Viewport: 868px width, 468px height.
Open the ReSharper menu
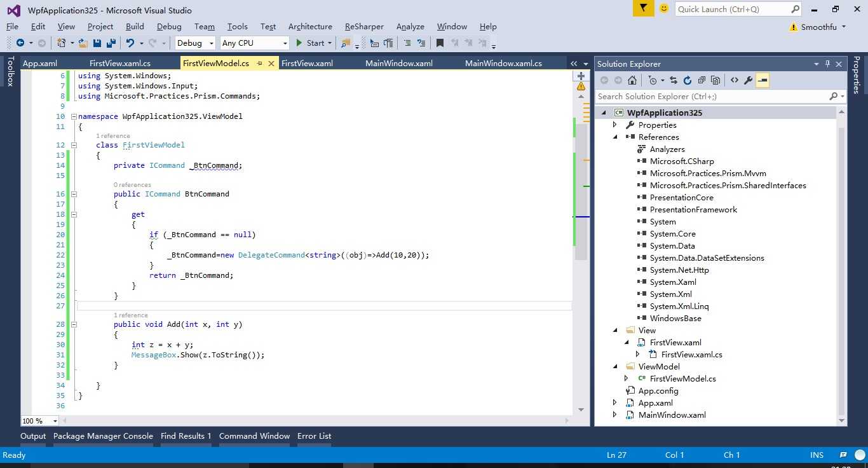click(364, 27)
